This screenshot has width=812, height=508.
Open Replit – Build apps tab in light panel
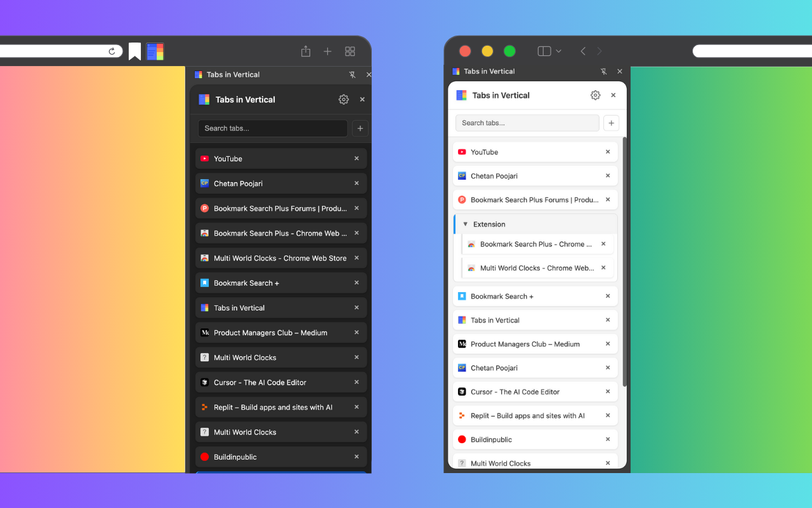click(x=535, y=416)
